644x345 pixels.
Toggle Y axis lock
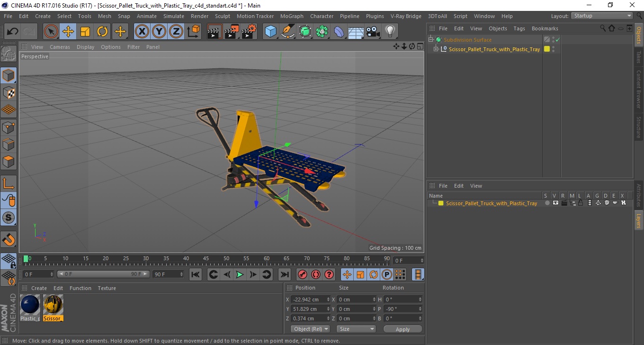pyautogui.click(x=159, y=32)
